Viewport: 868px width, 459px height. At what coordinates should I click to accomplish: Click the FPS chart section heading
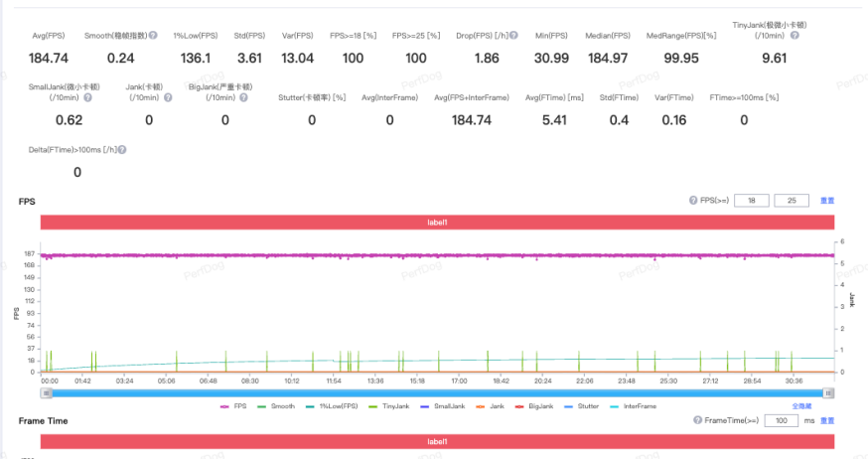(27, 202)
